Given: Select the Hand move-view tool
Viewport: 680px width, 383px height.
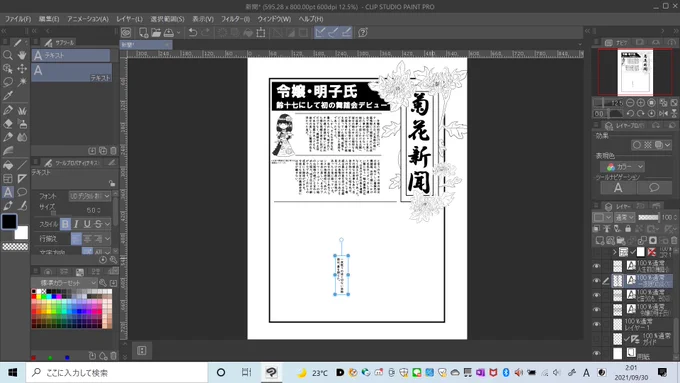Looking at the screenshot, I should (x=22, y=55).
